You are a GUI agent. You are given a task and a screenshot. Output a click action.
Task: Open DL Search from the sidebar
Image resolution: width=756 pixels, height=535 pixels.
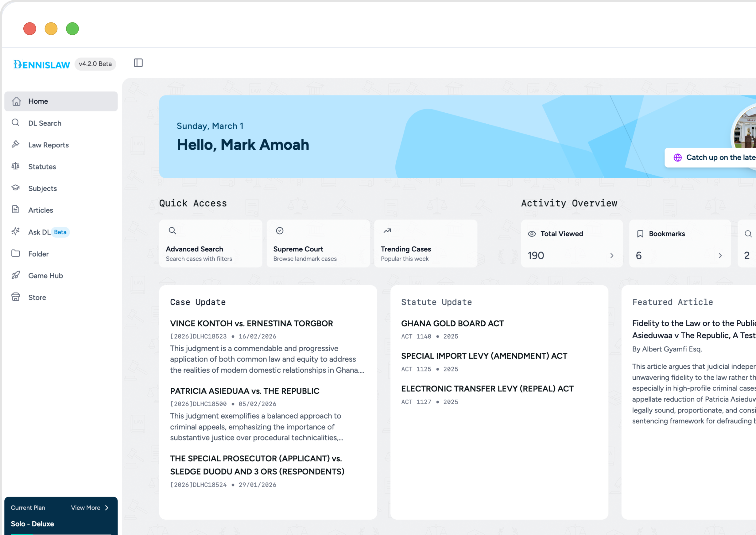(45, 123)
